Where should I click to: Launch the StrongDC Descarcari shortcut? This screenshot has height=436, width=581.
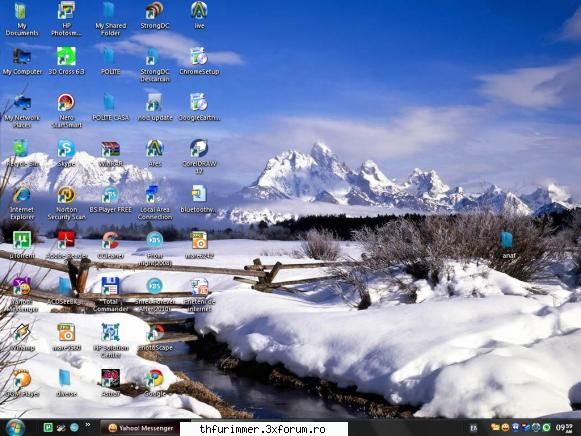point(155,65)
